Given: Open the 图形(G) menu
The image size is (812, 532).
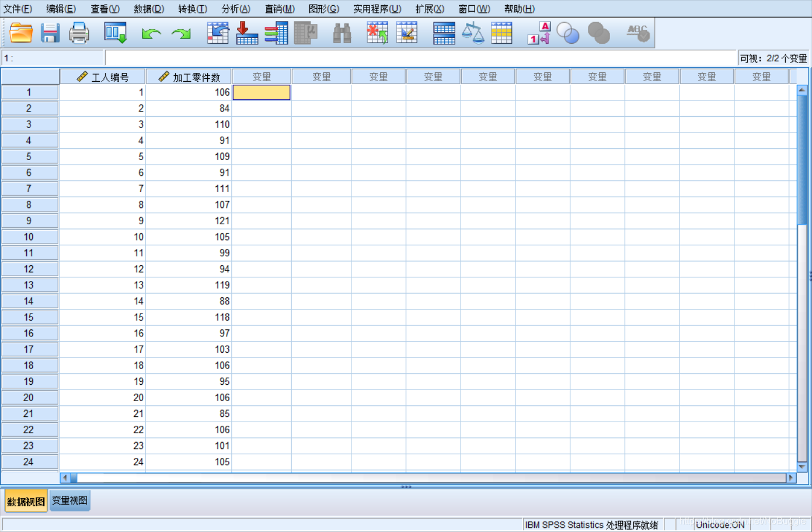Looking at the screenshot, I should [x=323, y=9].
